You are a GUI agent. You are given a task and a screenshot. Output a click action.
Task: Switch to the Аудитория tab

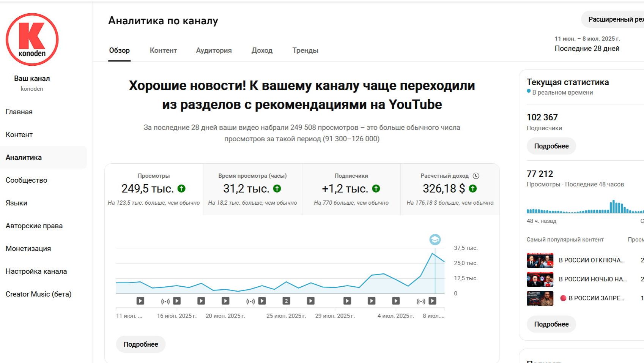tap(214, 50)
